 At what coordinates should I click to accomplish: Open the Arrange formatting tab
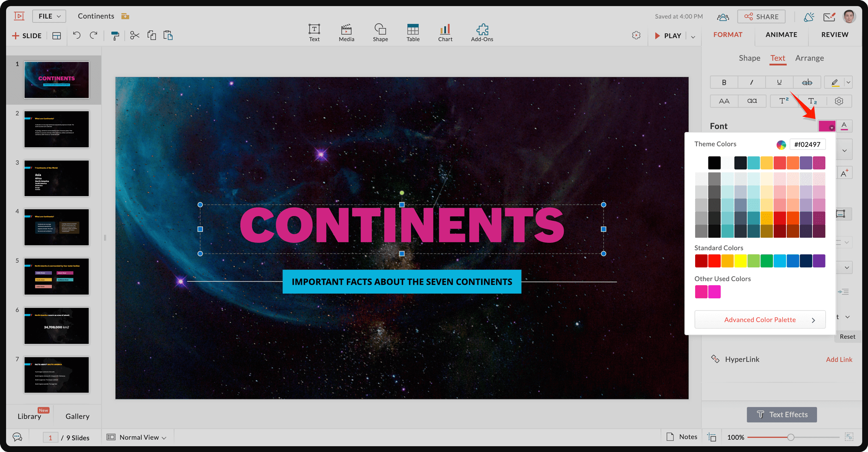pos(809,58)
